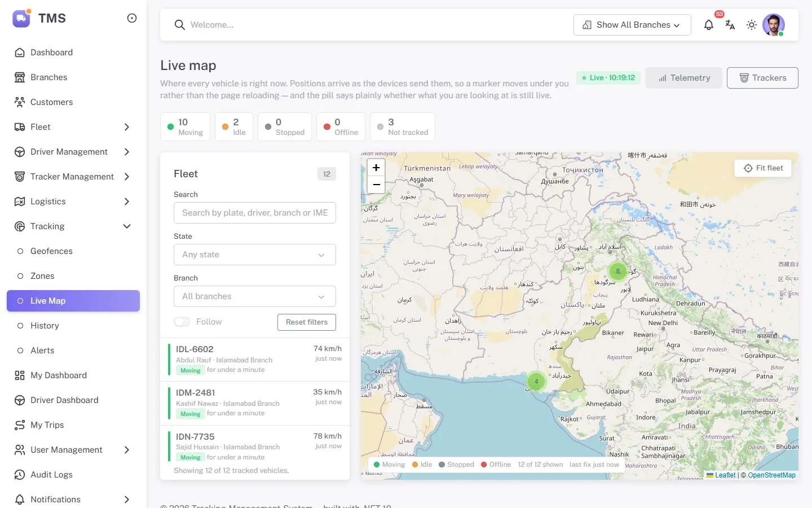
Task: Open the OpenStreetMap attribution link
Action: [x=771, y=475]
